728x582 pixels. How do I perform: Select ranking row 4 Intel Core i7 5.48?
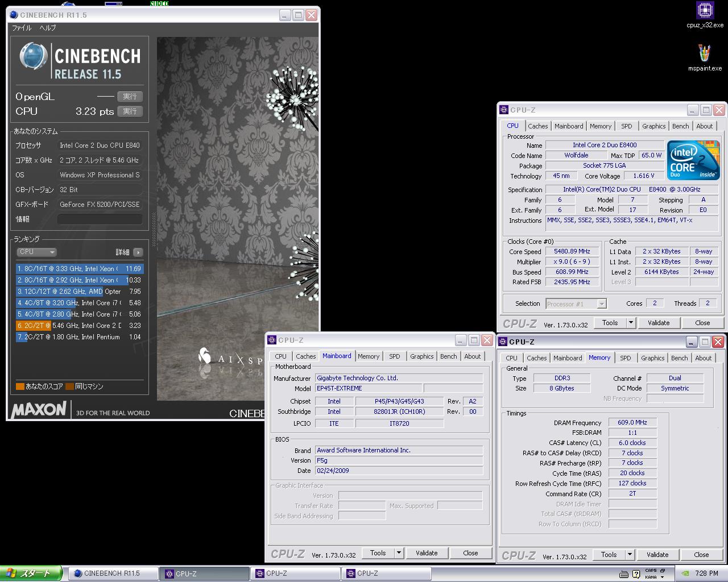[80, 303]
